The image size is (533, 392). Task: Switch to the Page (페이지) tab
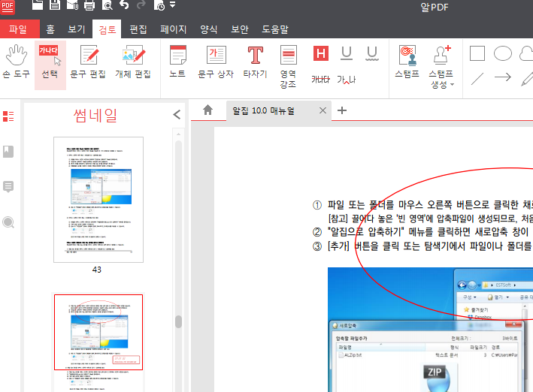click(x=174, y=29)
